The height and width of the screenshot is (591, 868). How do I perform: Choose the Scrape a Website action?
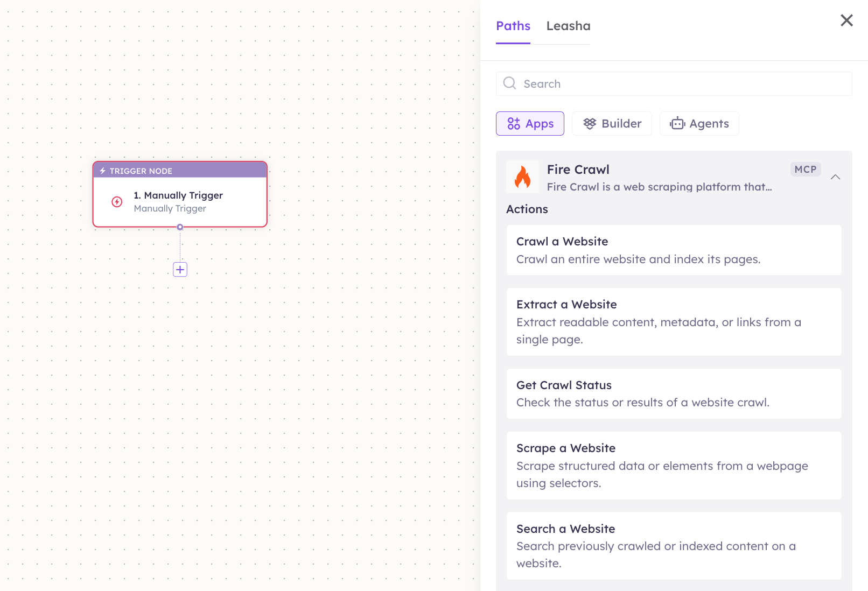674,466
